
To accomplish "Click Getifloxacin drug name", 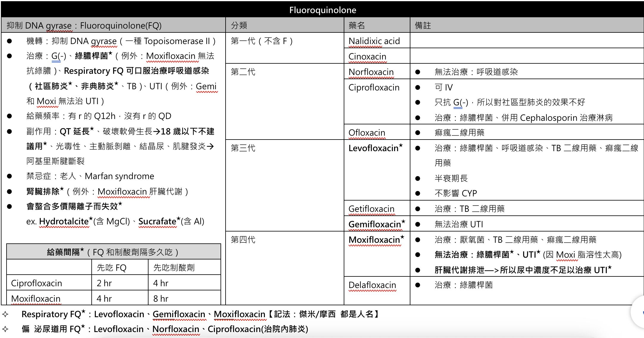I will click(371, 209).
